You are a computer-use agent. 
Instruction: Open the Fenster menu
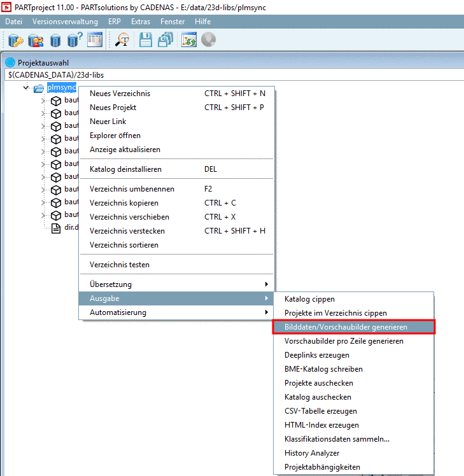point(172,22)
